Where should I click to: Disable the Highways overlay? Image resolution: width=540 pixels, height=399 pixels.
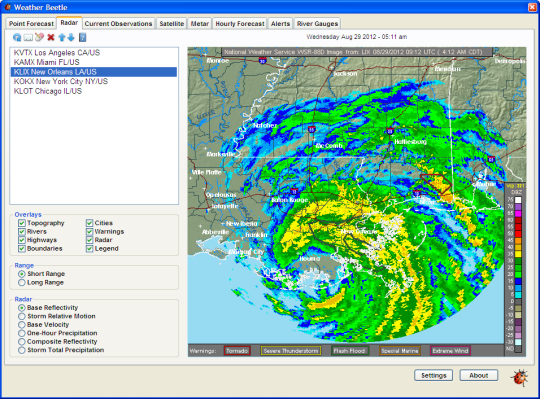pos(22,240)
